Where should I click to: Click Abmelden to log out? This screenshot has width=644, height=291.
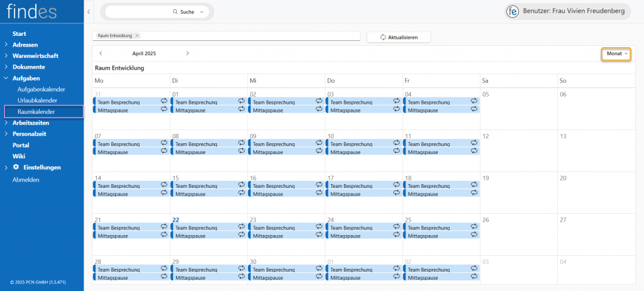point(26,179)
